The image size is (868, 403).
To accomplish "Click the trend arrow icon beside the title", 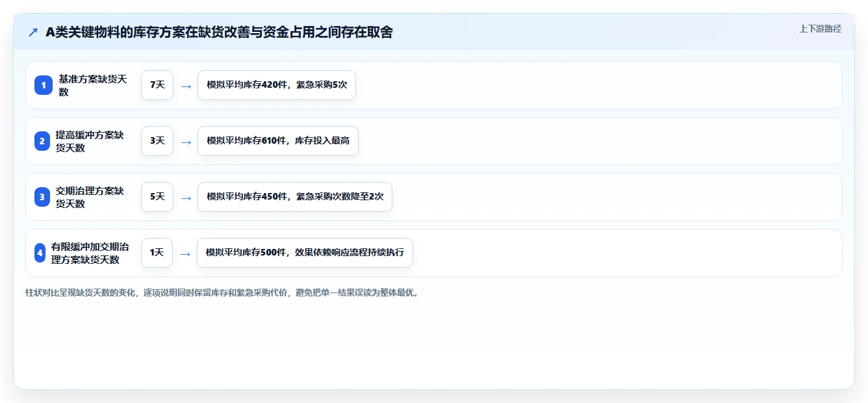I will click(33, 32).
